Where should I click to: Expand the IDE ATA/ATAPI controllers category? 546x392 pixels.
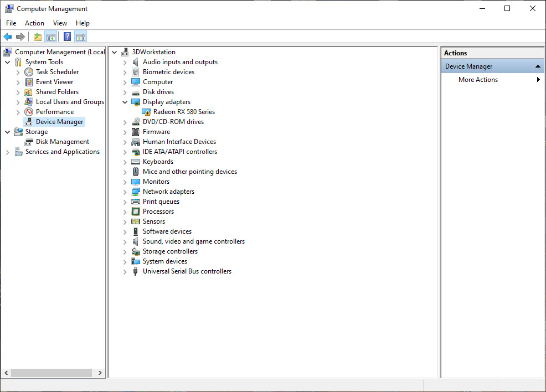tap(125, 152)
